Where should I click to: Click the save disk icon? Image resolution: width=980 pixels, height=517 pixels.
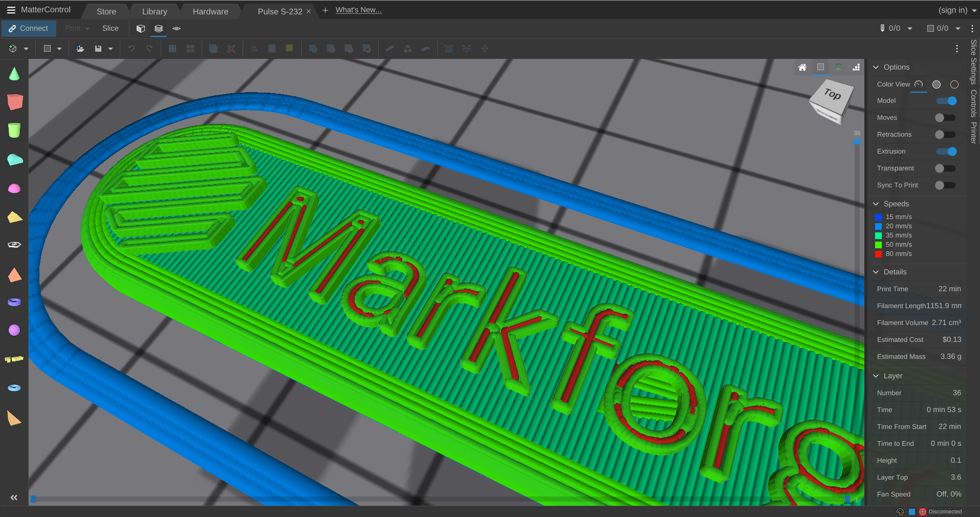[98, 49]
